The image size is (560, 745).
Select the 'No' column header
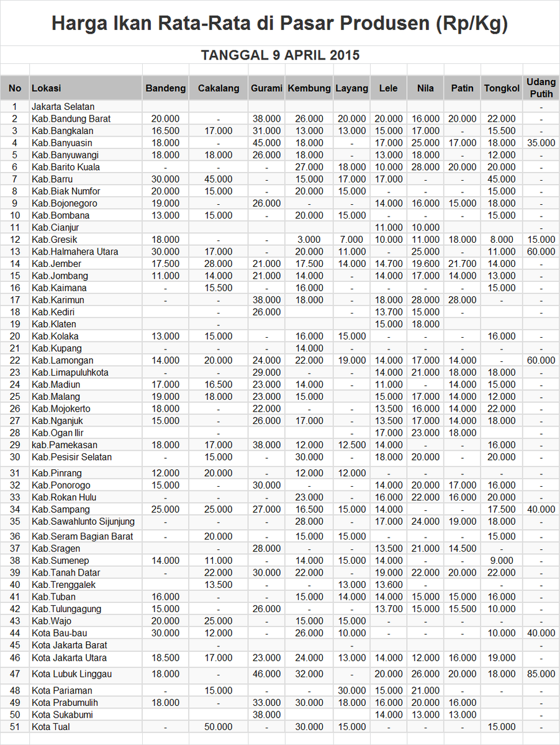coord(15,88)
